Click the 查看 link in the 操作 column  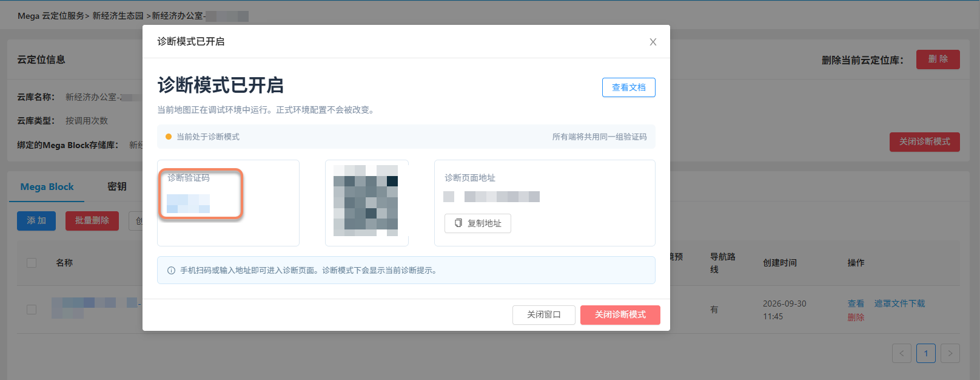pos(856,304)
